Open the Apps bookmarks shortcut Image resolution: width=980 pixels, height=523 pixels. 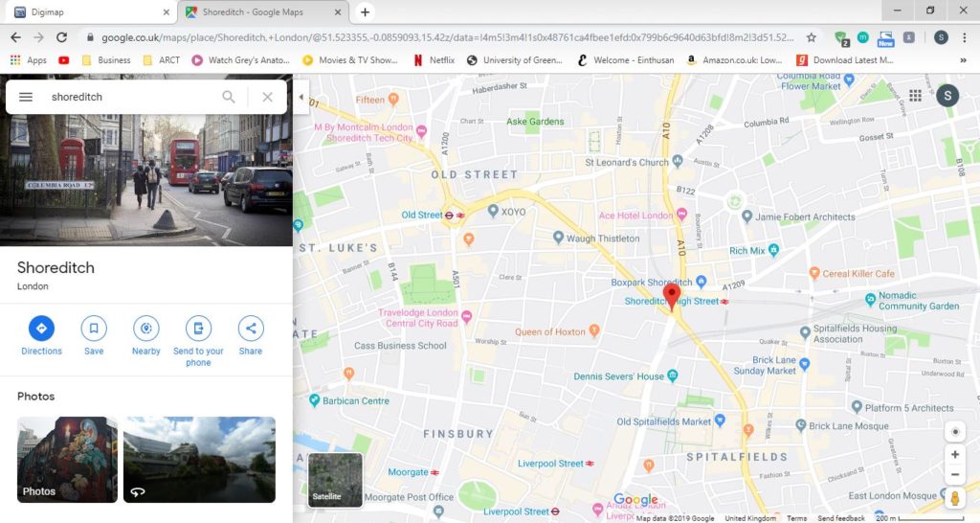click(x=29, y=60)
